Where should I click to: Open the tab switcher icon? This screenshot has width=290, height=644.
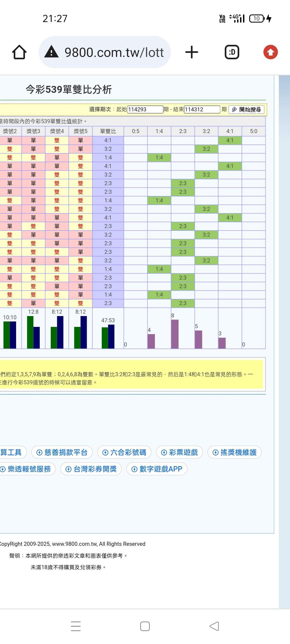click(232, 52)
